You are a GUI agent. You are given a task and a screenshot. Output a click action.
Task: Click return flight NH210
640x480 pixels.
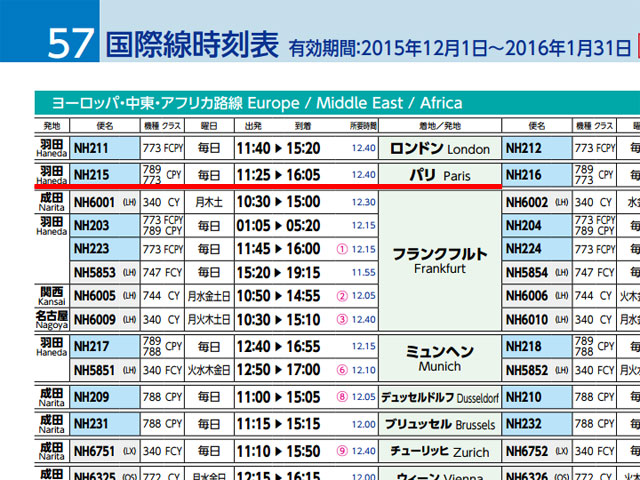[x=524, y=397]
